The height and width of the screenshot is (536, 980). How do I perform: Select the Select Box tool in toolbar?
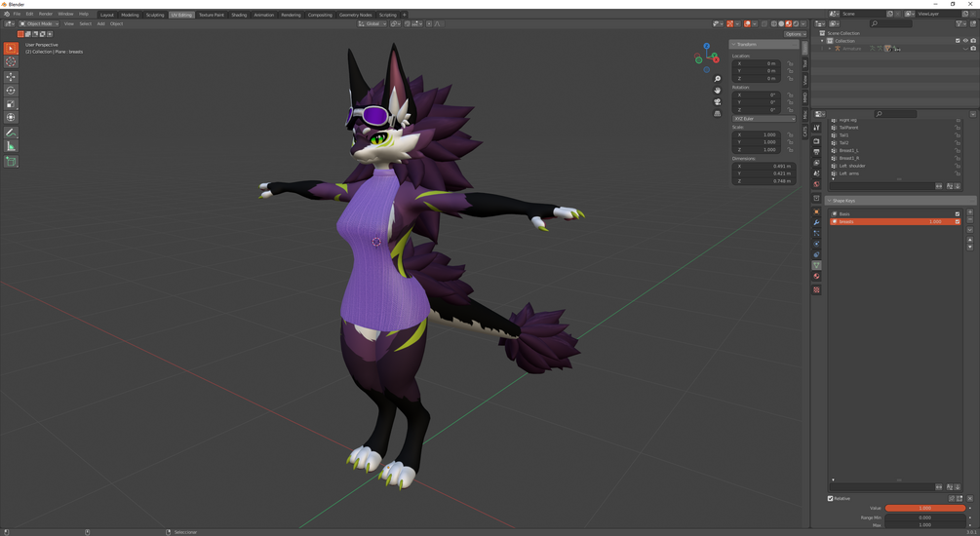coord(11,48)
